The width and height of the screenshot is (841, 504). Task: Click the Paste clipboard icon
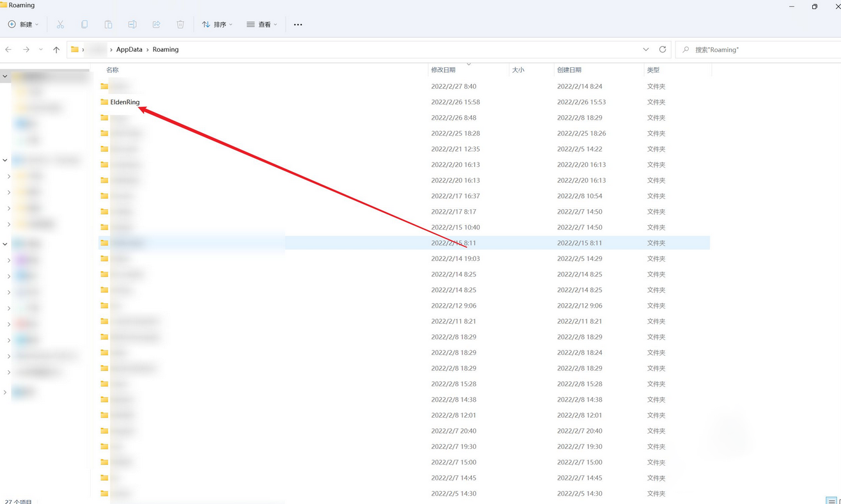pos(108,24)
